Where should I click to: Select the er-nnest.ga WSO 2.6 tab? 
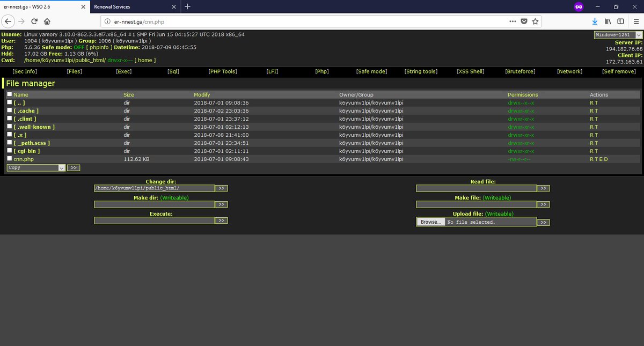point(45,6)
